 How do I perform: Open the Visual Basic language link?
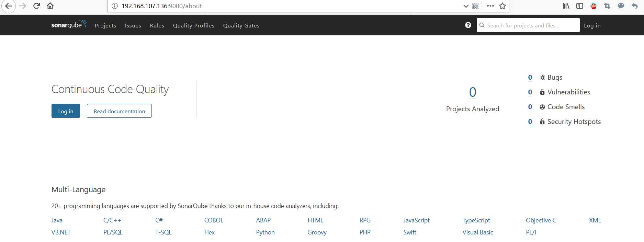(x=478, y=232)
